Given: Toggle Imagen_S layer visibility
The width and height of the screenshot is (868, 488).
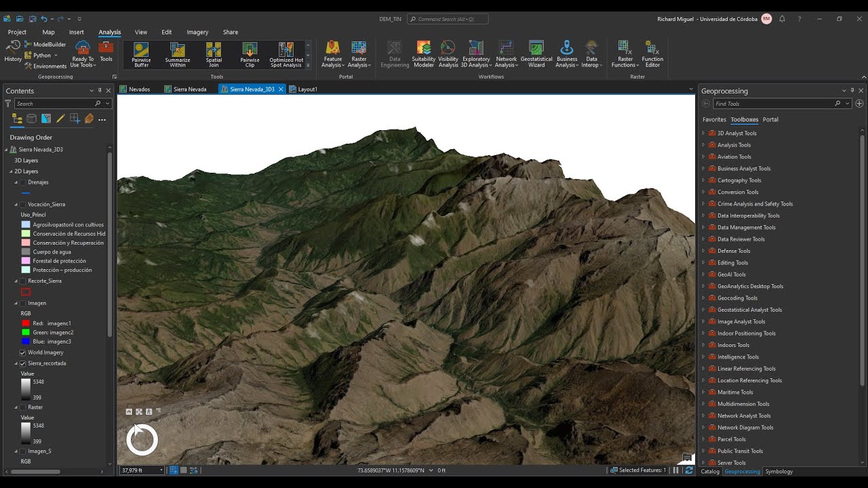Looking at the screenshot, I should click(22, 451).
